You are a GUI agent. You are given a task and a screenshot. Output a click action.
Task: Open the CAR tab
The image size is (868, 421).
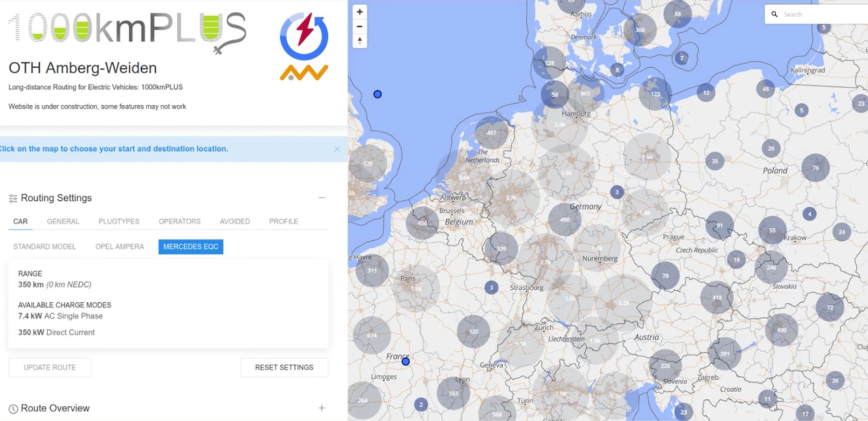pos(21,221)
